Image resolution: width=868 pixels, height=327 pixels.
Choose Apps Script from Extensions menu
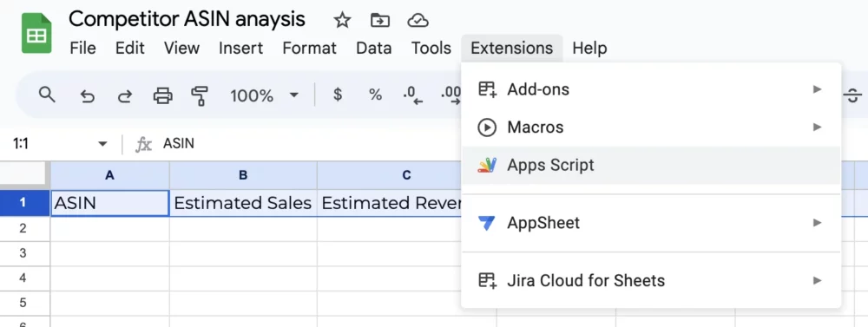click(x=651, y=165)
